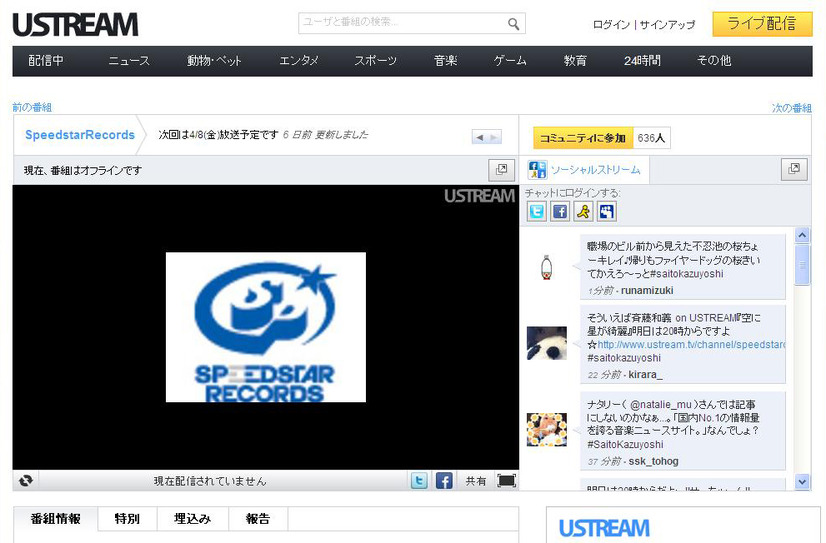Open the 教育 category
The height and width of the screenshot is (543, 826).
click(575, 61)
